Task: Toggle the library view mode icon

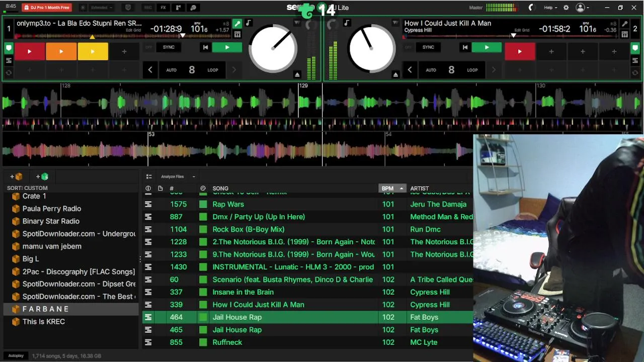Action: [149, 176]
